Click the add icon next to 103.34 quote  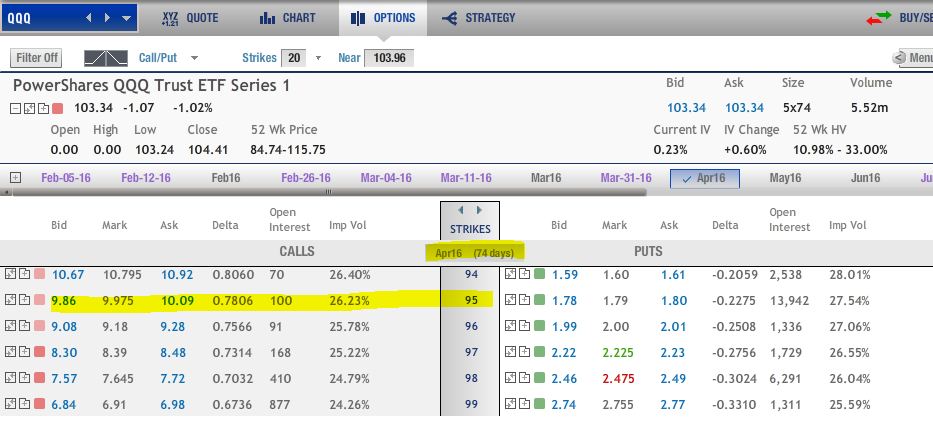(x=43, y=108)
